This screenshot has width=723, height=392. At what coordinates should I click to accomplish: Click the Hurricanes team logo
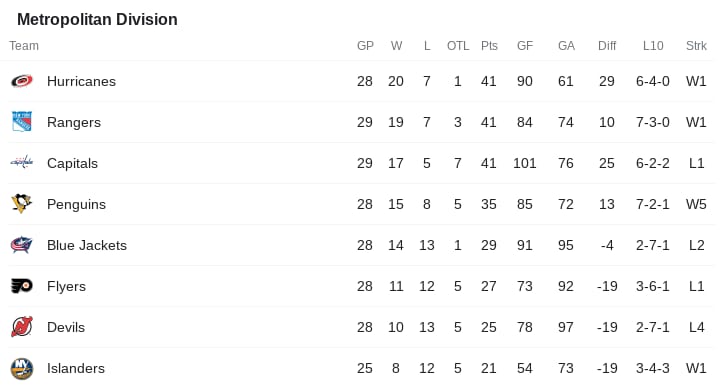22,81
